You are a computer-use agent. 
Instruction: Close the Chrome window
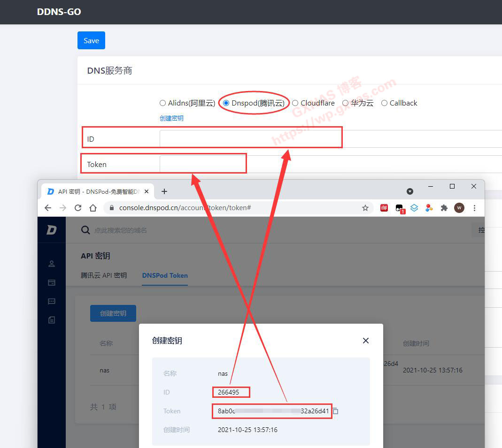point(474,186)
